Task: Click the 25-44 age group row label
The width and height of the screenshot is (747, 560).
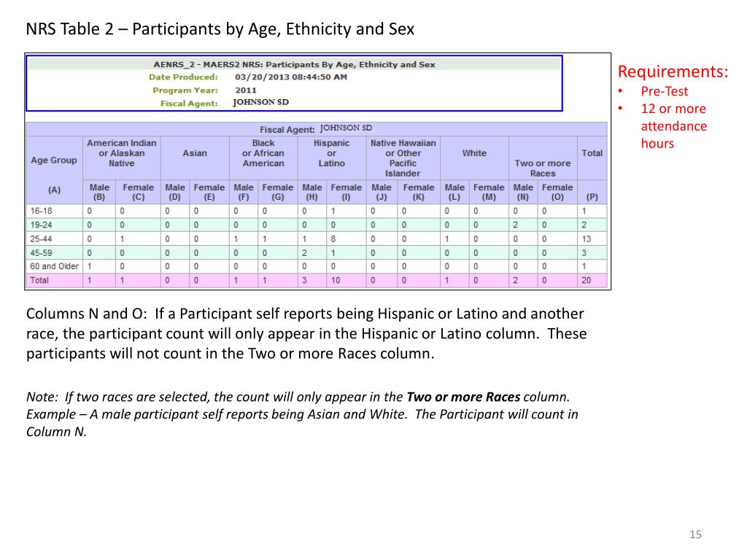Action: tap(41, 239)
